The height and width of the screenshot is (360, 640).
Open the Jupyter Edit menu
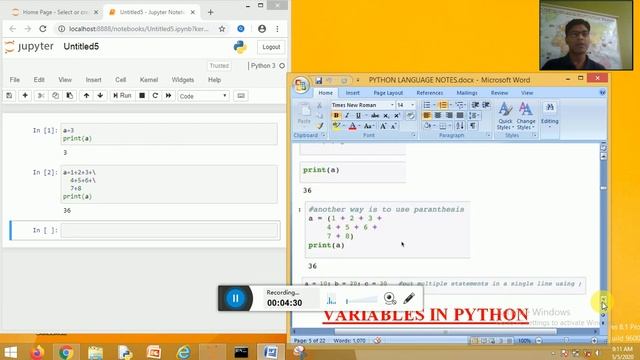(39, 80)
